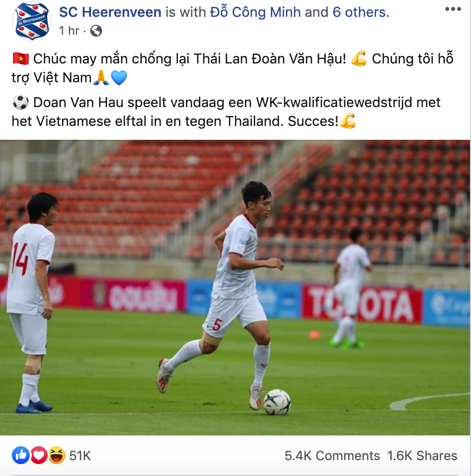Open the post options three-dots menu
Viewport: 471px width, 476px height.
(453, 9)
